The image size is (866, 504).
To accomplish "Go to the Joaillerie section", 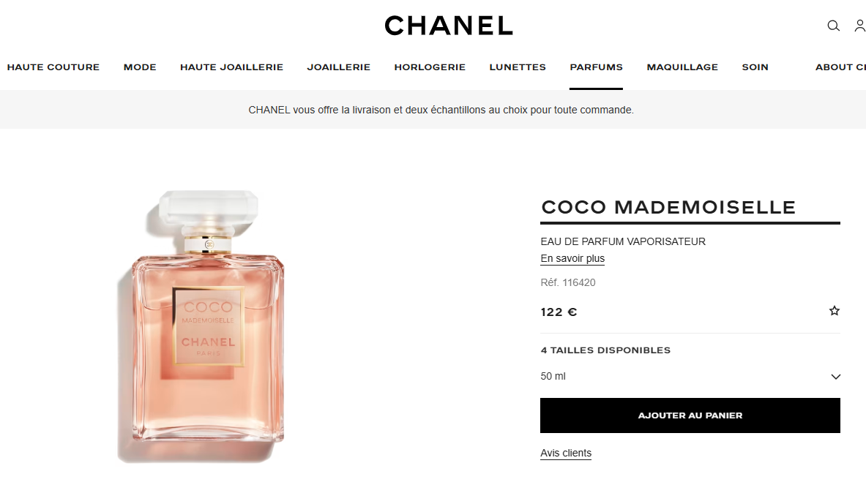I will (338, 67).
